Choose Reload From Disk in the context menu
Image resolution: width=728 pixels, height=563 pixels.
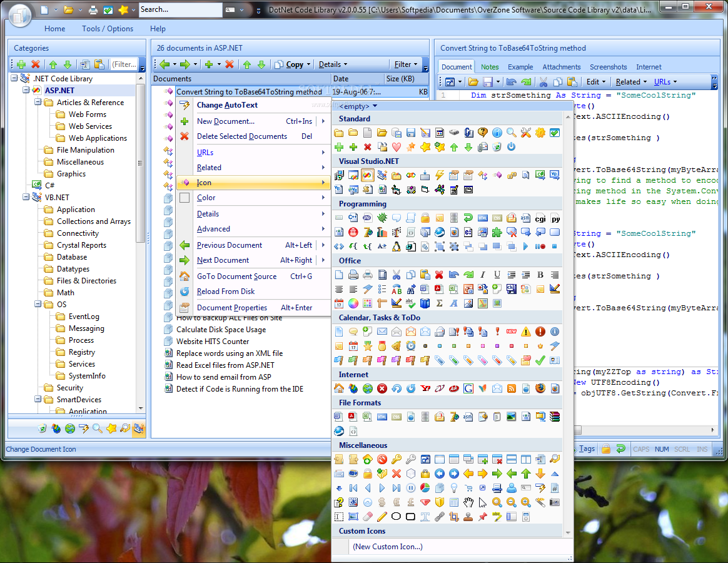[x=253, y=292]
